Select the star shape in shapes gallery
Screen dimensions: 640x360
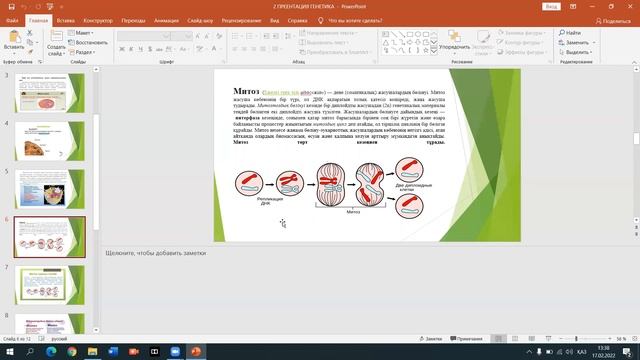[426, 51]
